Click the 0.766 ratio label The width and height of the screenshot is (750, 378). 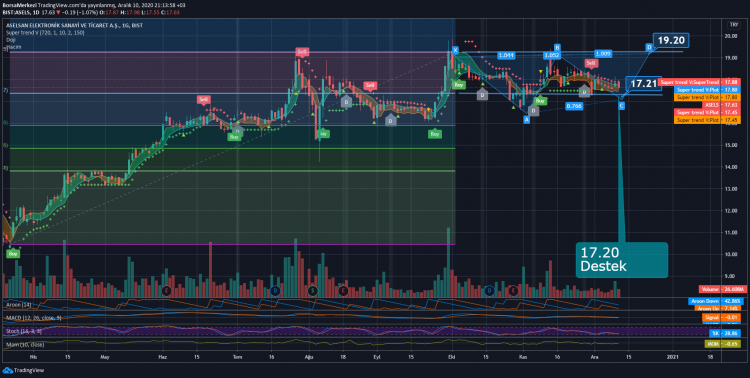point(574,106)
